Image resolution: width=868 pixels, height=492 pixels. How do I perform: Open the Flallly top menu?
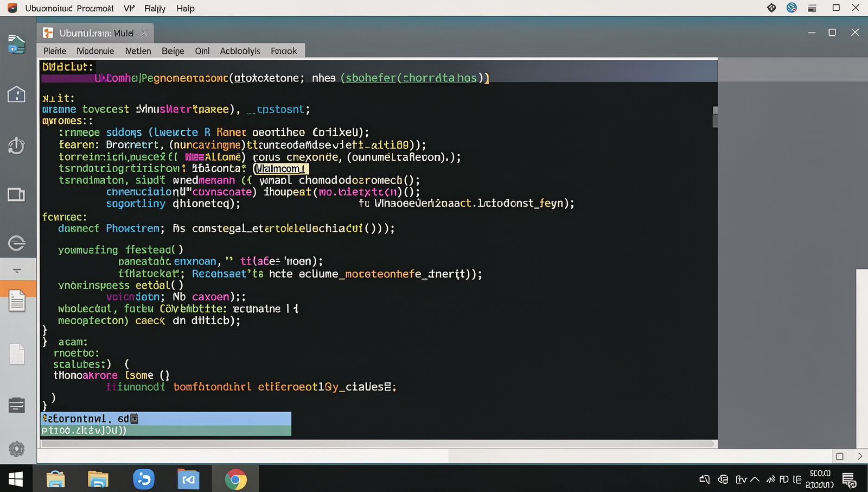(x=155, y=8)
